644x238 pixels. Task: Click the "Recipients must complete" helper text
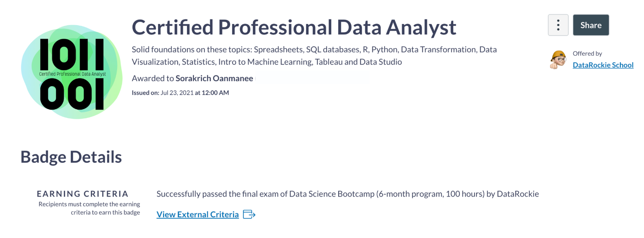(x=89, y=208)
